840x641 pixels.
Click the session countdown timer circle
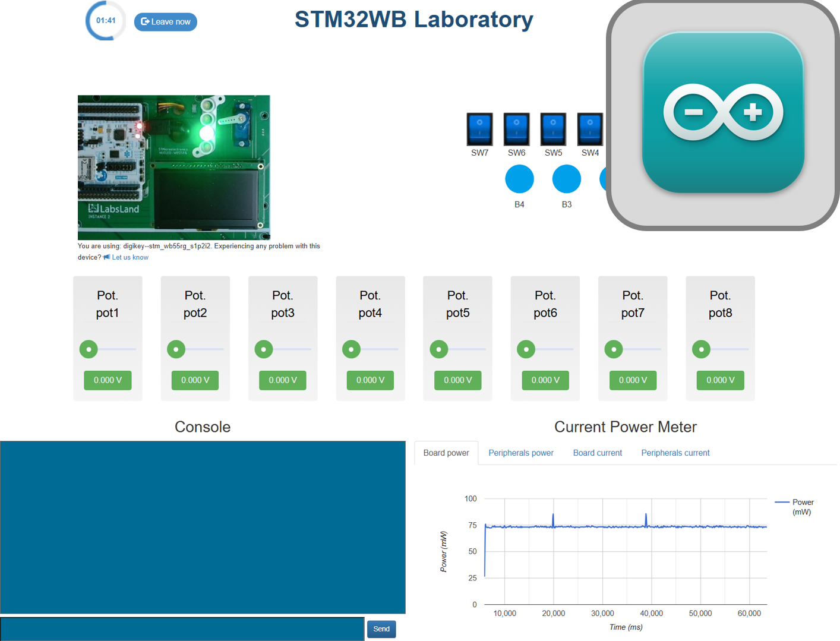[x=105, y=20]
